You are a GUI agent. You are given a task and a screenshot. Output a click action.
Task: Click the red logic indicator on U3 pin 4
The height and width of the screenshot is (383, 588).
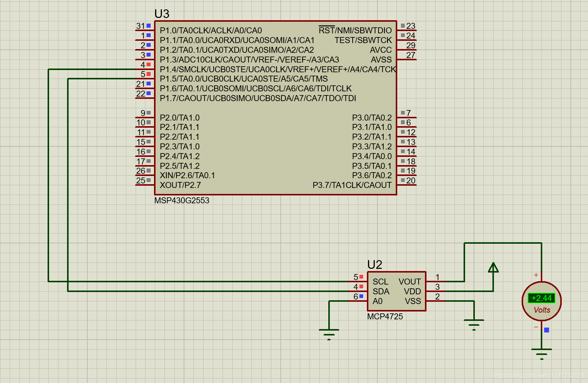(x=149, y=64)
